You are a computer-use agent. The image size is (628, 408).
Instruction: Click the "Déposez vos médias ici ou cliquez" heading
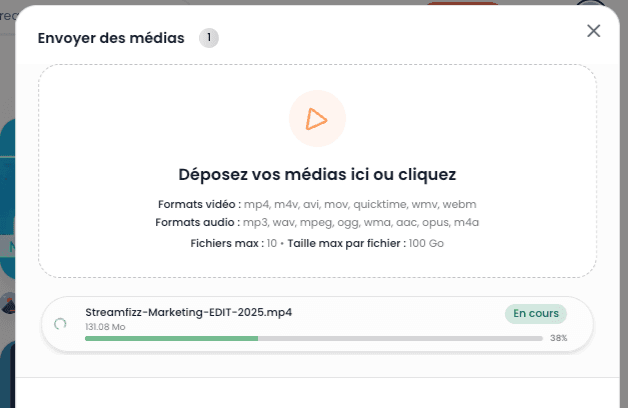pyautogui.click(x=317, y=175)
